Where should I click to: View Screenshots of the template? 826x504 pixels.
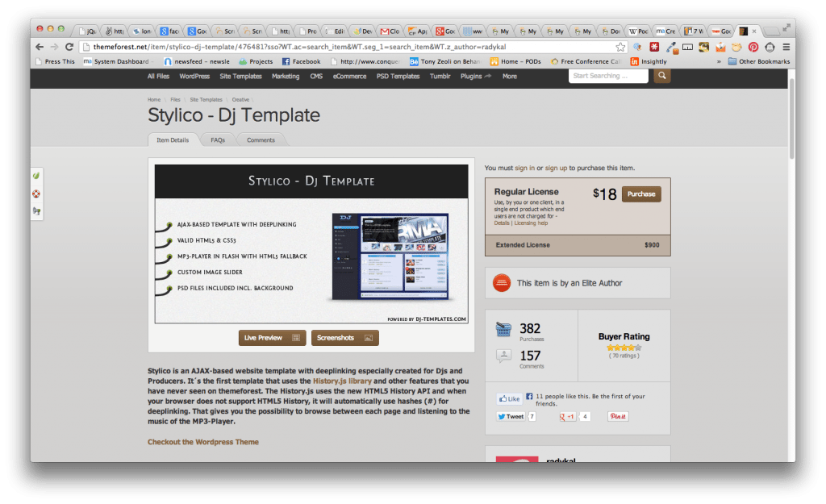(x=344, y=338)
